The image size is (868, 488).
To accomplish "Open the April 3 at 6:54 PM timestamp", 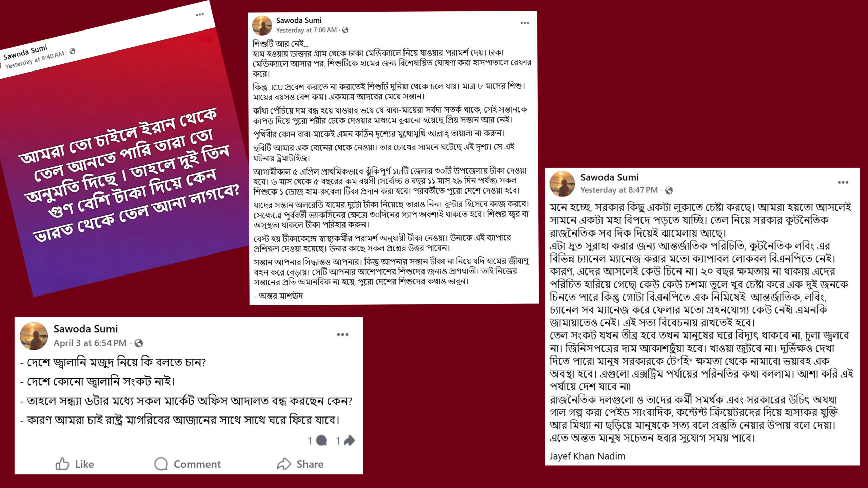I will pyautogui.click(x=90, y=343).
